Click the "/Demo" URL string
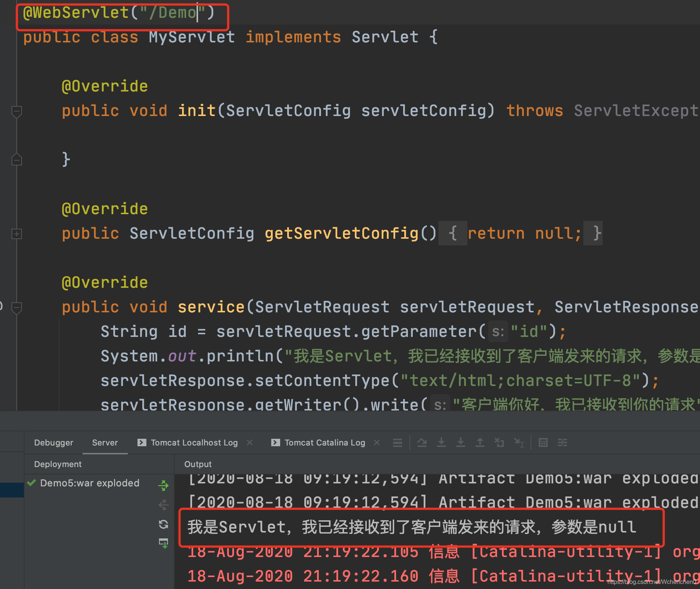Screen dimensions: 700x589 coord(172,13)
